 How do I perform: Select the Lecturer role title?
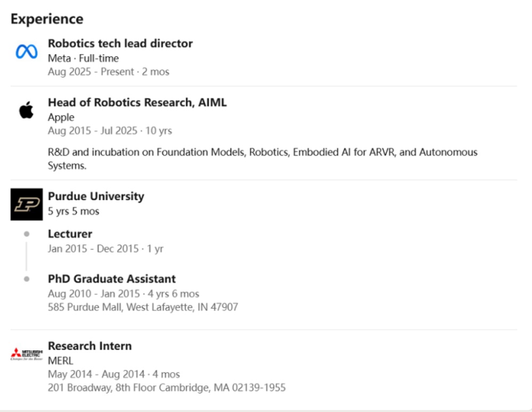(70, 234)
